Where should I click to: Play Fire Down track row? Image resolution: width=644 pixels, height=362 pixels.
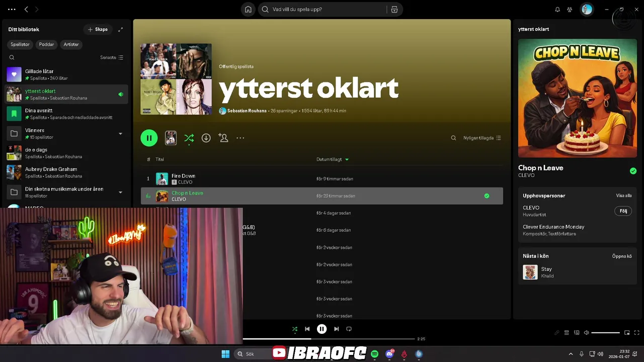tap(322, 179)
